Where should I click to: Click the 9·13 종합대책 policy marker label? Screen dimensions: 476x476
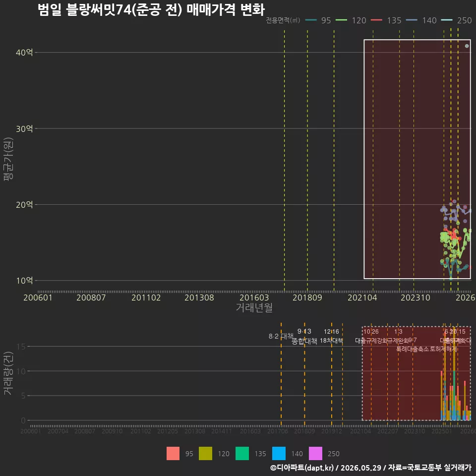click(304, 336)
